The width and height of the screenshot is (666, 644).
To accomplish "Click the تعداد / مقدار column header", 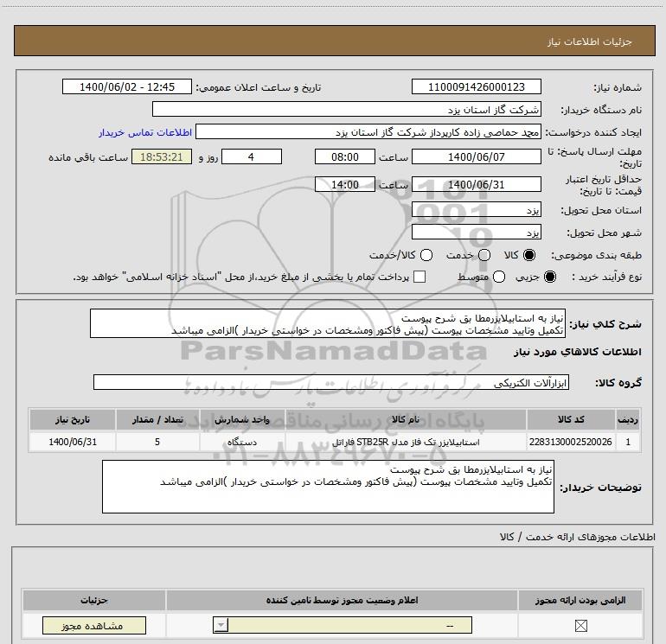I will click(157, 419).
